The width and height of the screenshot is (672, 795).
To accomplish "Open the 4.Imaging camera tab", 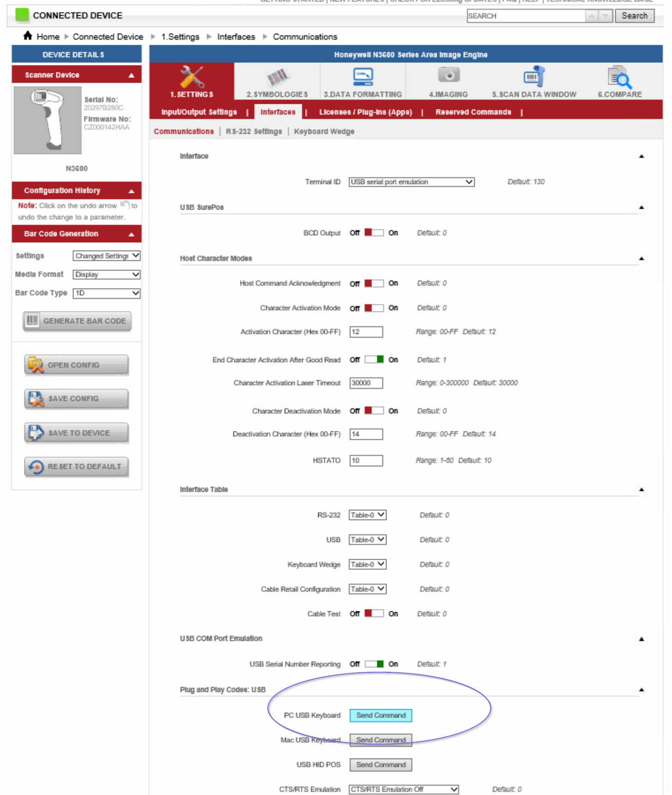I will tap(448, 82).
